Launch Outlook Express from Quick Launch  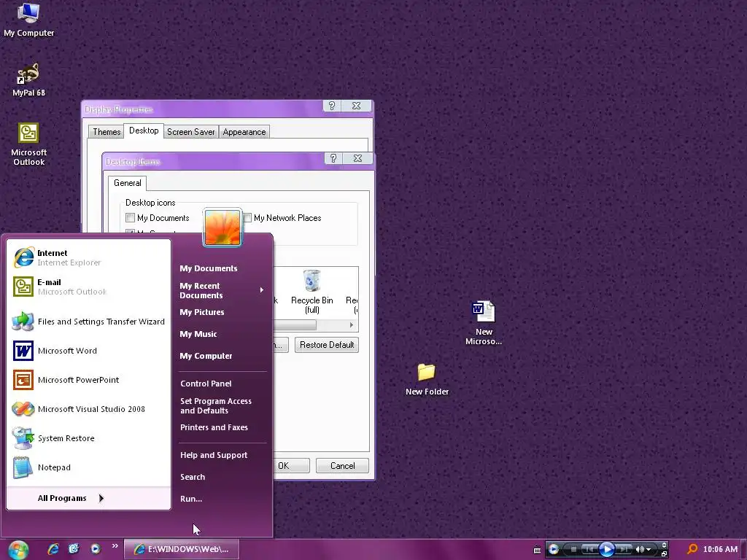74,549
